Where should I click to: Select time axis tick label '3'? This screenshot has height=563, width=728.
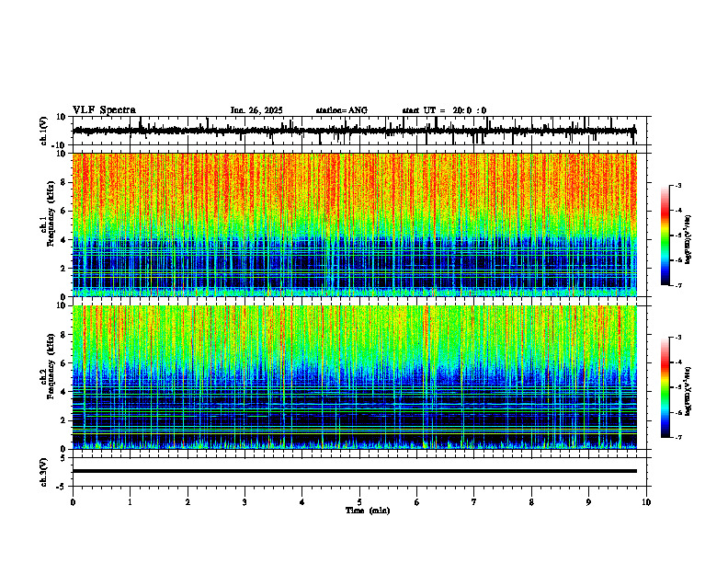tap(245, 502)
